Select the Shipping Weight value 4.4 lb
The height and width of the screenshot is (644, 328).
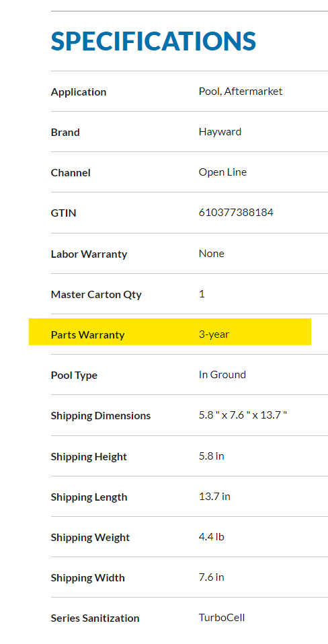point(212,537)
